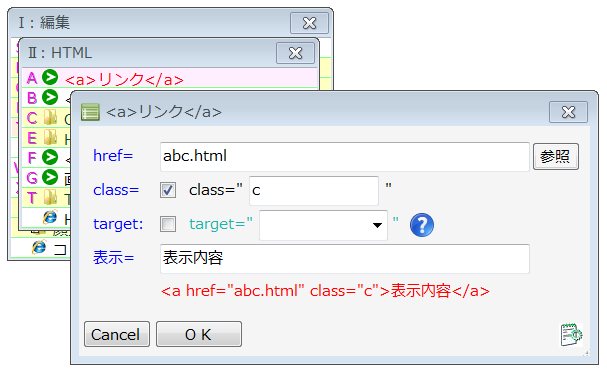Click the href input field with abc.html
The image size is (607, 372).
(x=345, y=156)
